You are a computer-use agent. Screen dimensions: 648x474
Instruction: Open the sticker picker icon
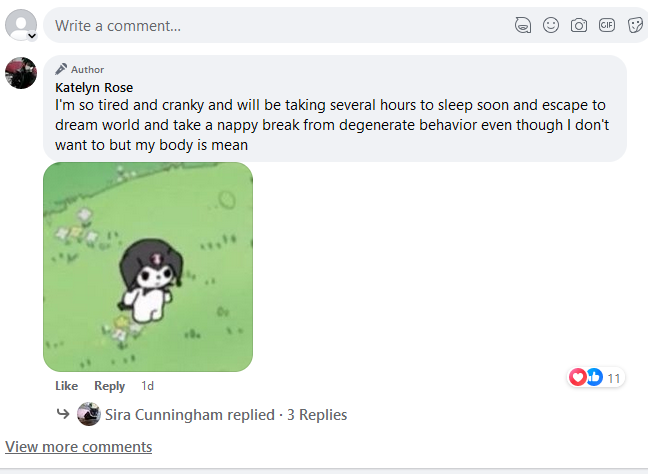634,25
